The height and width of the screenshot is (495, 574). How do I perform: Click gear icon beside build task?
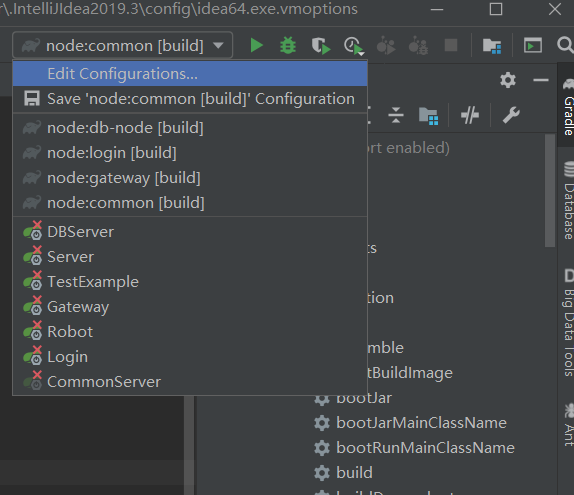pos(322,473)
